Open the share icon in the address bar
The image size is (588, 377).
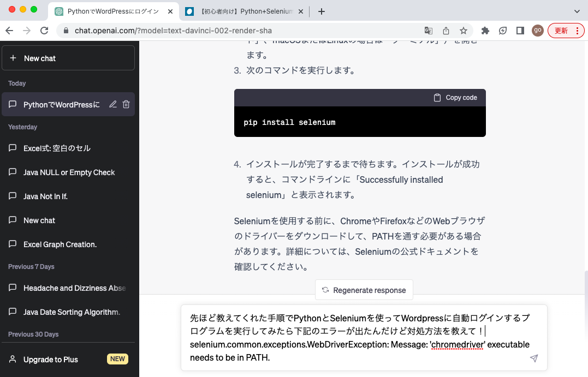point(446,31)
